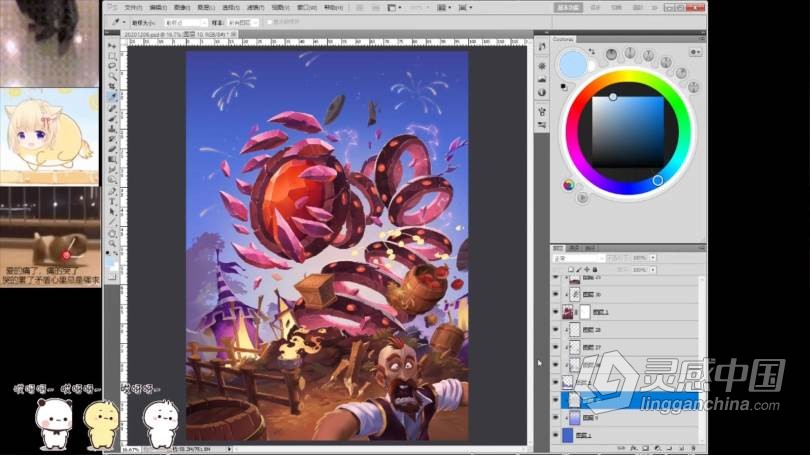Hide the 图层 27 layer via its eye icon

(556, 347)
